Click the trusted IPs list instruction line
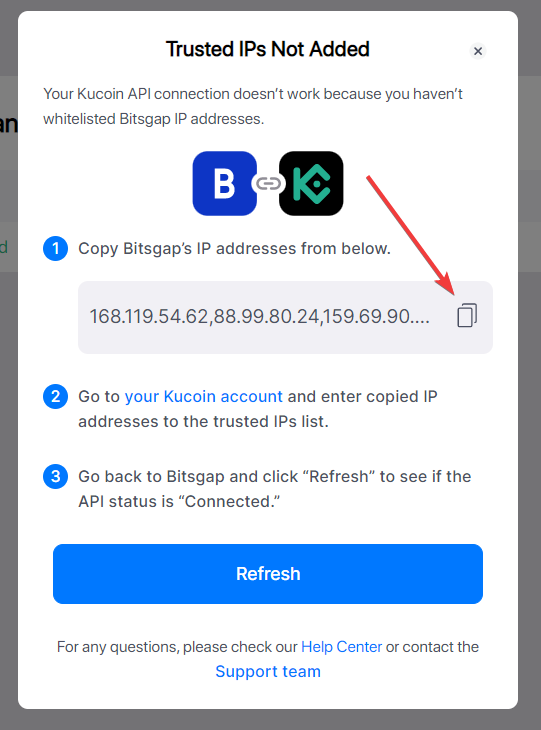The image size is (541, 730). 203,421
